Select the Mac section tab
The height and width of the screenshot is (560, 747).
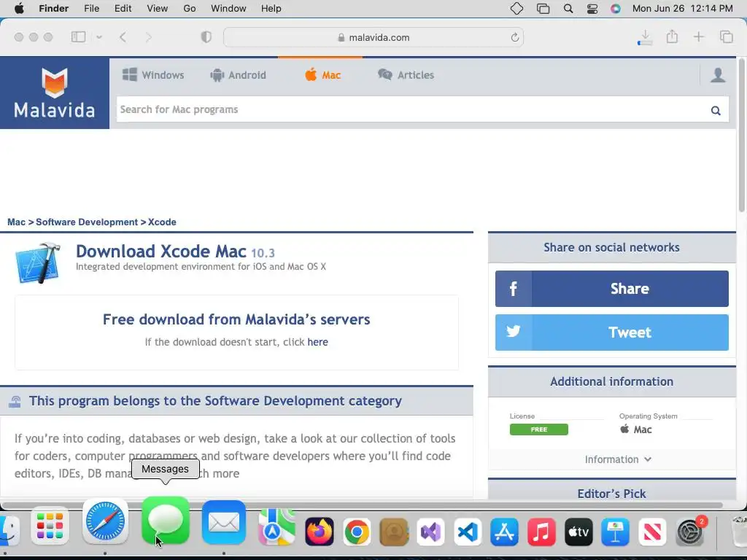tap(322, 75)
